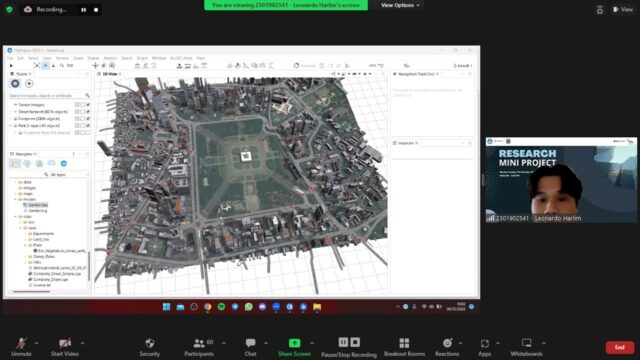Toggle visibility checkbox of Park layer
The image size is (640, 360).
click(x=88, y=126)
